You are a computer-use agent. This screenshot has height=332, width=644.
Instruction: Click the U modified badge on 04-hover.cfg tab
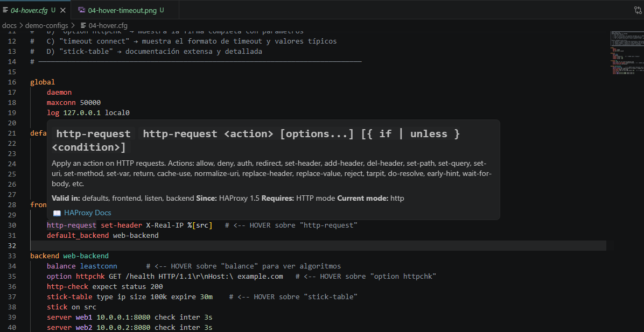[52, 9]
